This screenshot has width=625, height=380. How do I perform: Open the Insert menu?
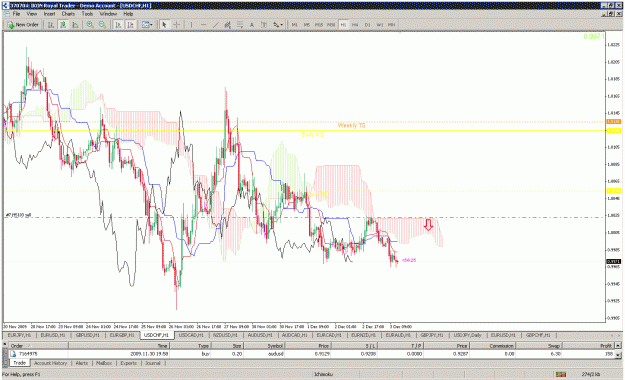point(49,14)
